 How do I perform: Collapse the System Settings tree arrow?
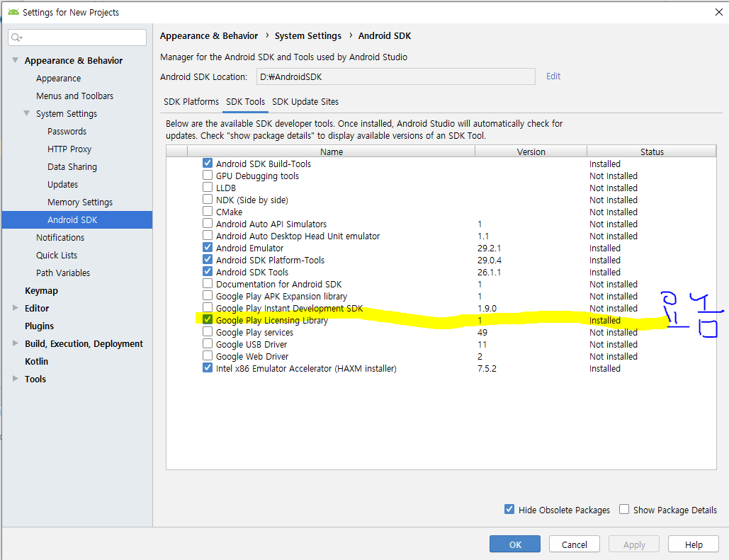[x=27, y=113]
